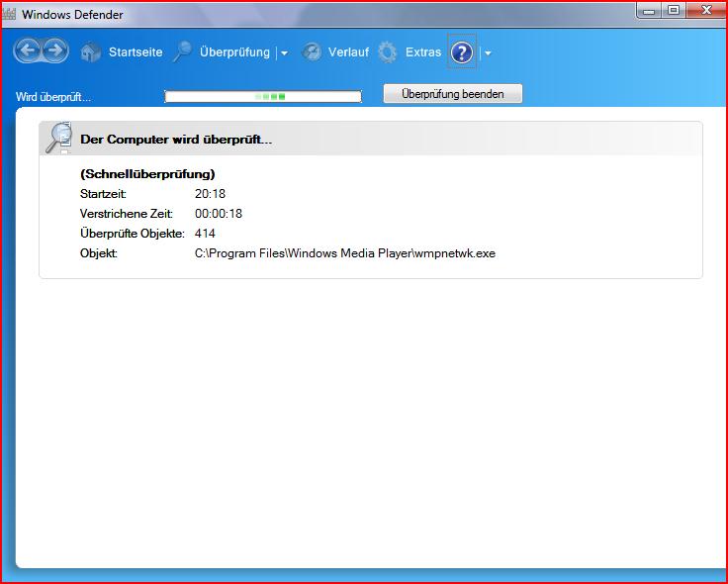The height and width of the screenshot is (584, 728).
Task: Go forward with the right arrow button
Action: pyautogui.click(x=55, y=50)
